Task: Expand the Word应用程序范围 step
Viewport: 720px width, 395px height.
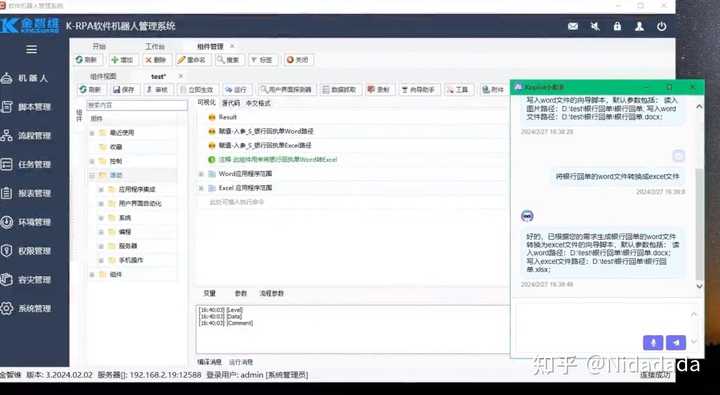Action: (x=201, y=174)
